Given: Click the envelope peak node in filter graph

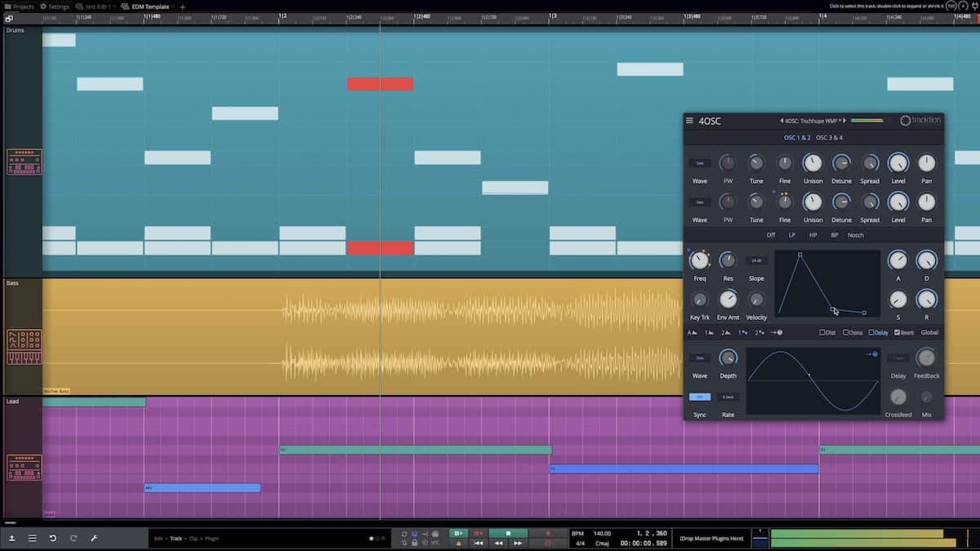Looking at the screenshot, I should point(800,255).
